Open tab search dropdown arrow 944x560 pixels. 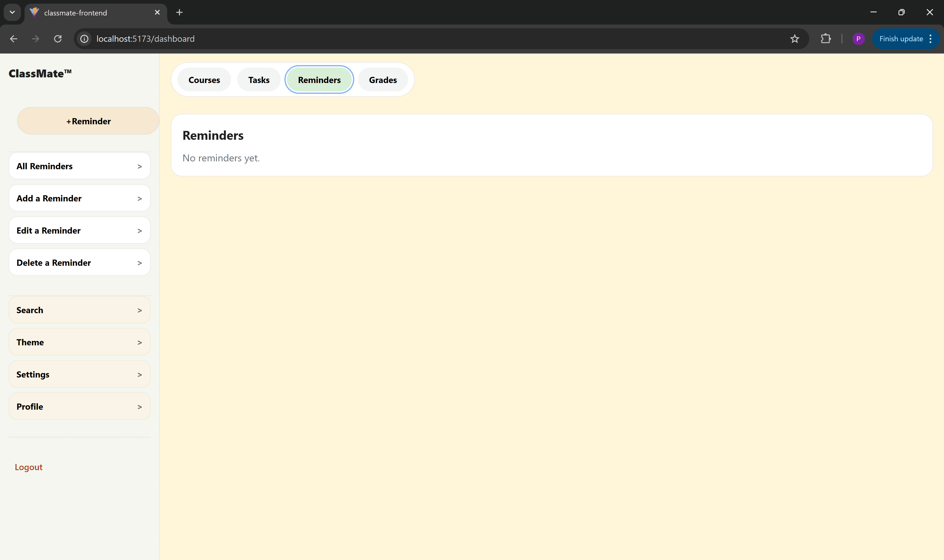click(x=12, y=13)
